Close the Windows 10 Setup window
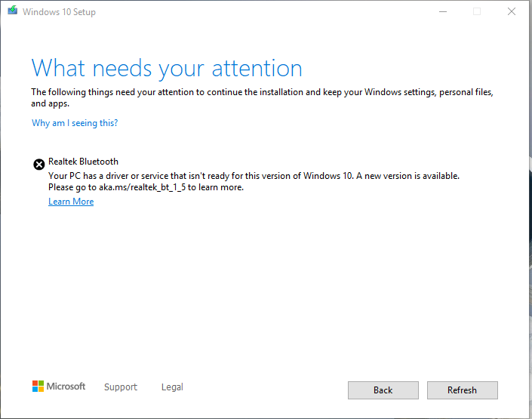The width and height of the screenshot is (532, 419). [512, 11]
